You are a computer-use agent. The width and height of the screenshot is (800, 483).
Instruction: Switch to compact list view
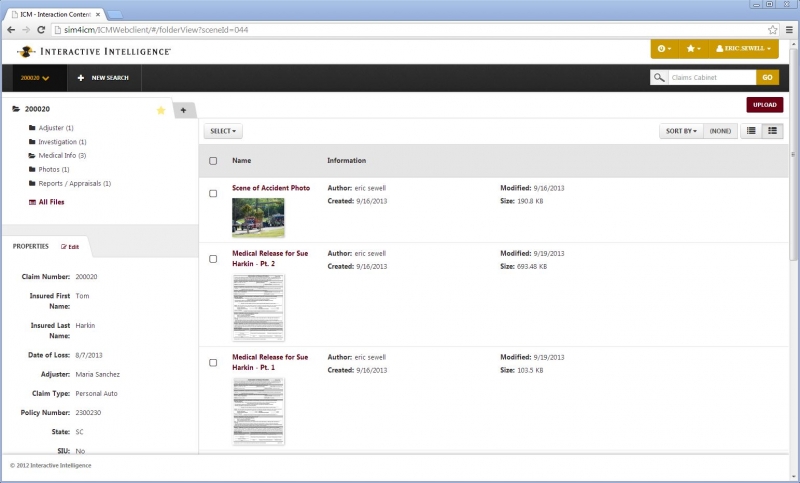pyautogui.click(x=752, y=131)
